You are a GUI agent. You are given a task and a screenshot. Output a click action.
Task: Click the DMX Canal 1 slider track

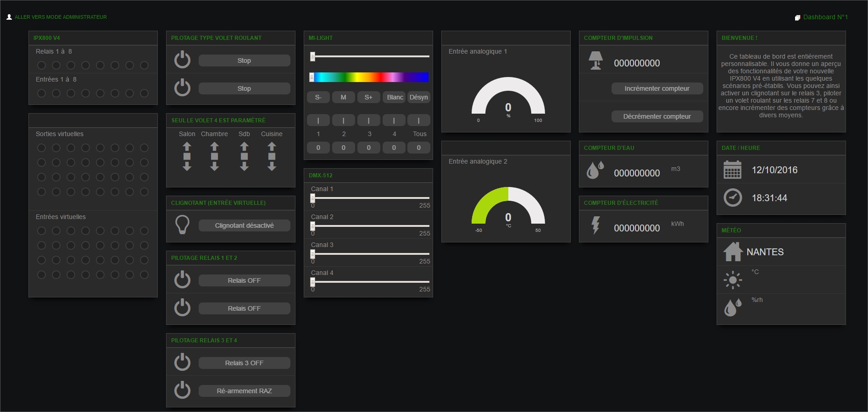[x=371, y=198]
